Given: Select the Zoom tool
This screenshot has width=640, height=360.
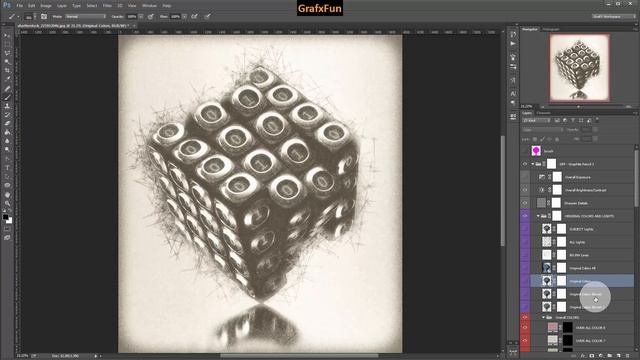Looking at the screenshot, I should 7,203.
